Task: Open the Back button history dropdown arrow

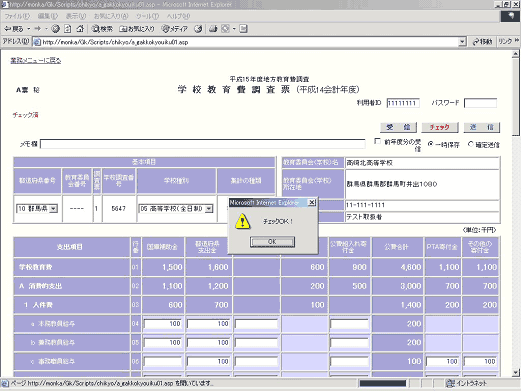Action: point(29,29)
